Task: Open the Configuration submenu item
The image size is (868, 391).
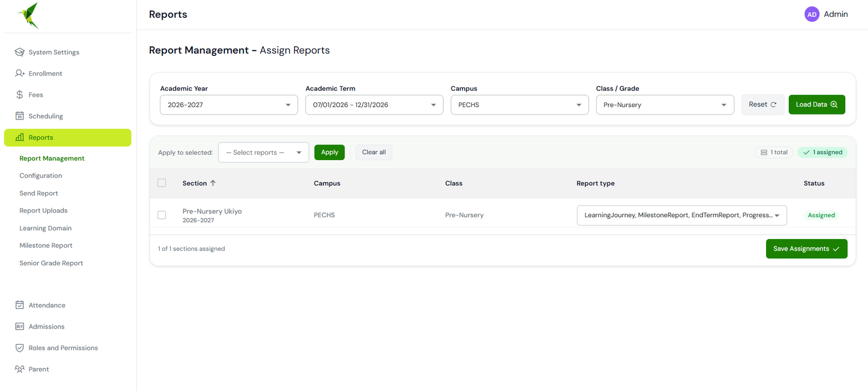Action: pos(41,176)
